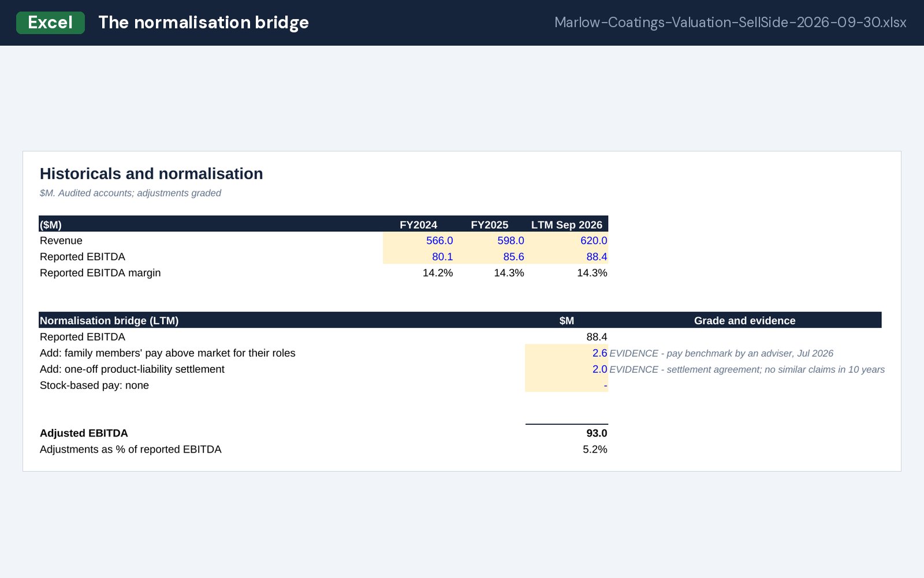The image size is (924, 578).
Task: Select the 'Historicals and normalisation' heading
Action: (151, 173)
